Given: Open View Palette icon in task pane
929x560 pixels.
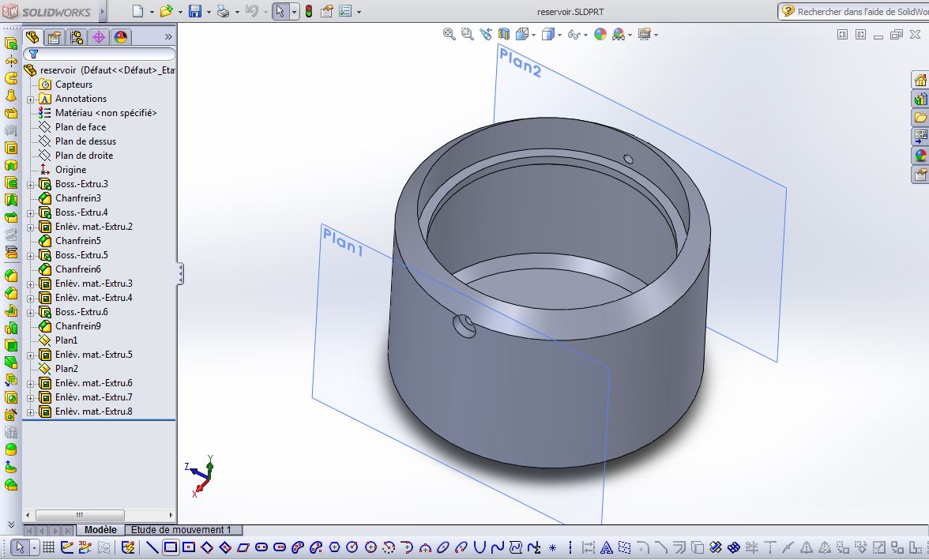Looking at the screenshot, I should (920, 137).
